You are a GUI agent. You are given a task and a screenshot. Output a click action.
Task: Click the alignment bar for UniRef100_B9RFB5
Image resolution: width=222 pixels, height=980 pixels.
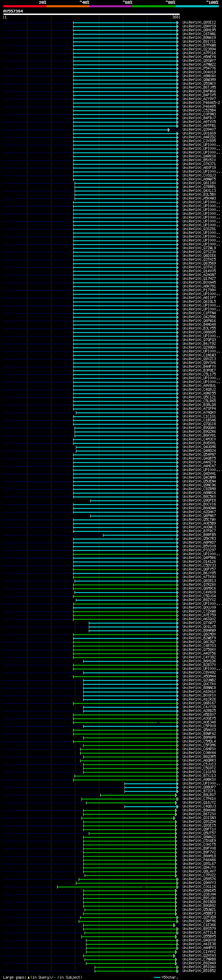(141, 535)
